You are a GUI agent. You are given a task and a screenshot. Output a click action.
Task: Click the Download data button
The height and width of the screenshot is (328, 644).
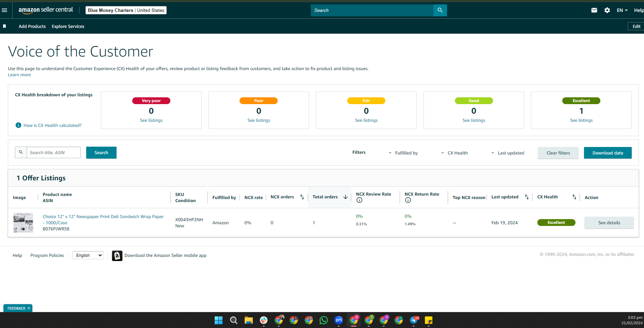(608, 153)
